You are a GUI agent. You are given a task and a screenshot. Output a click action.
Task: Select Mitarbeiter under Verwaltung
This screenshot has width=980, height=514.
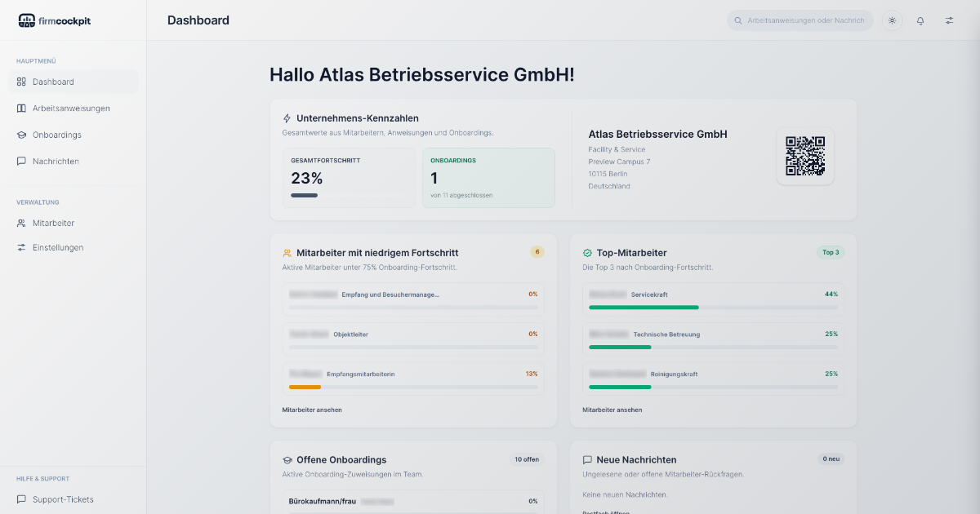[53, 223]
